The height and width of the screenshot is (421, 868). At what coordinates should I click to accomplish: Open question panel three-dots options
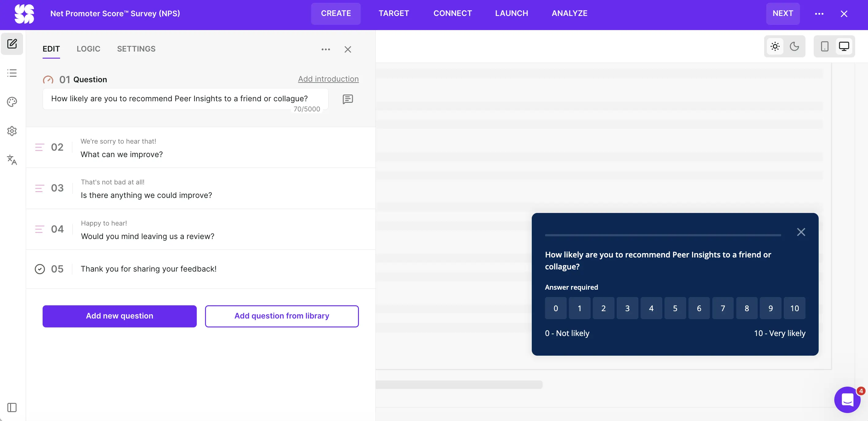(325, 49)
